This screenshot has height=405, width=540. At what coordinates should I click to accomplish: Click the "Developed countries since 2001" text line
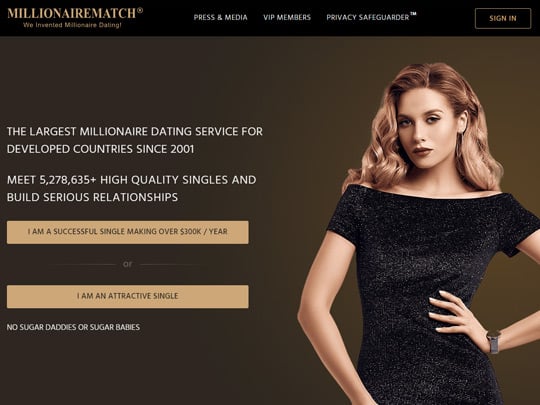click(101, 149)
